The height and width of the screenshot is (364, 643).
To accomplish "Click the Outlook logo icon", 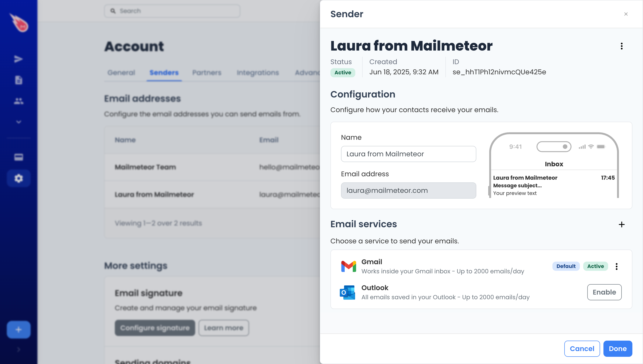I will click(347, 292).
